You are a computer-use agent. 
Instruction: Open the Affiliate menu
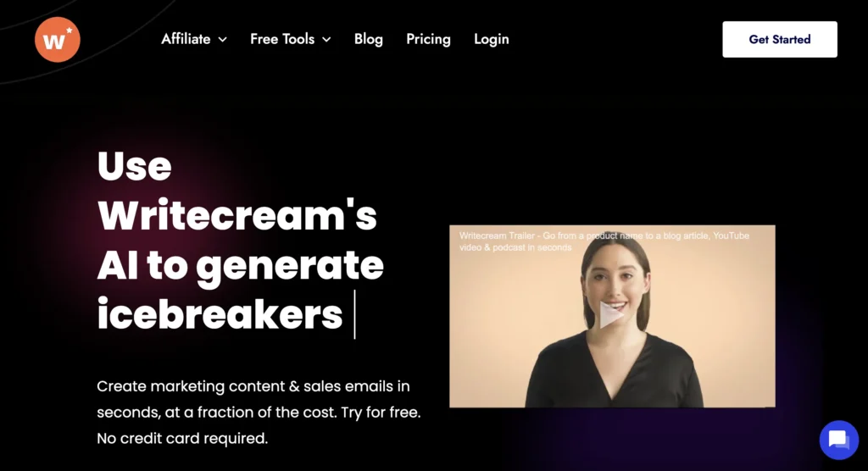(186, 39)
